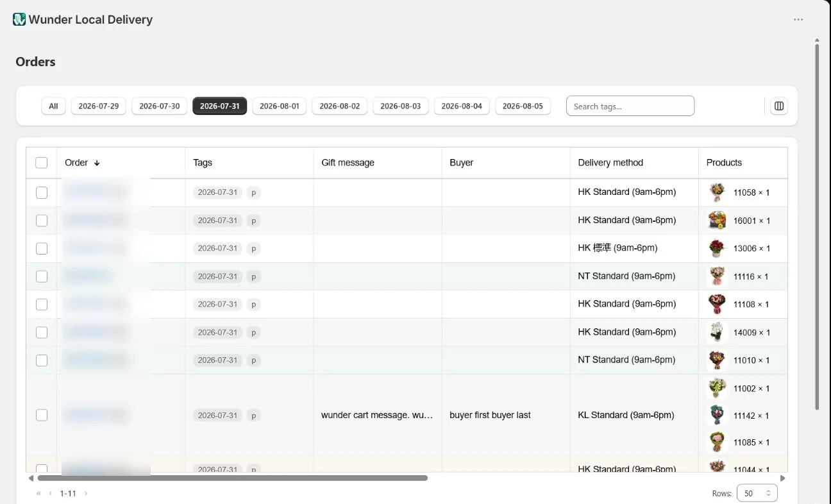831x504 pixels.
Task: Check the order row with product 11010
Action: coord(42,360)
